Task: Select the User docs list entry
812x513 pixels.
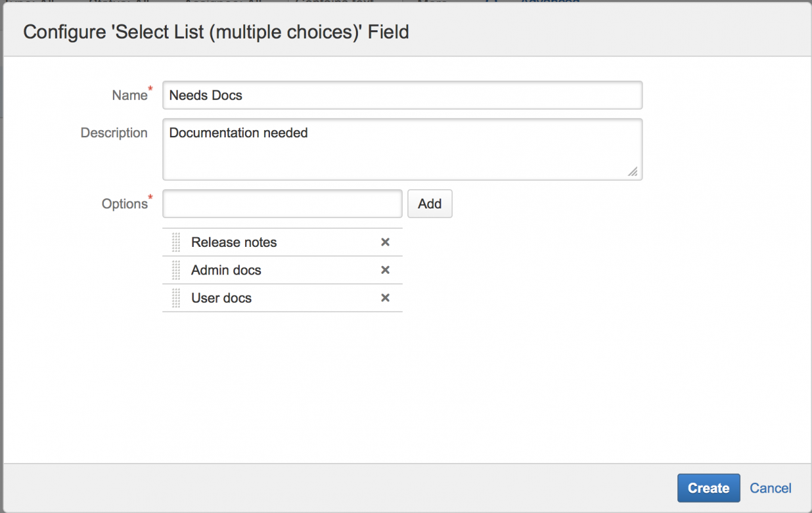Action: click(x=221, y=298)
